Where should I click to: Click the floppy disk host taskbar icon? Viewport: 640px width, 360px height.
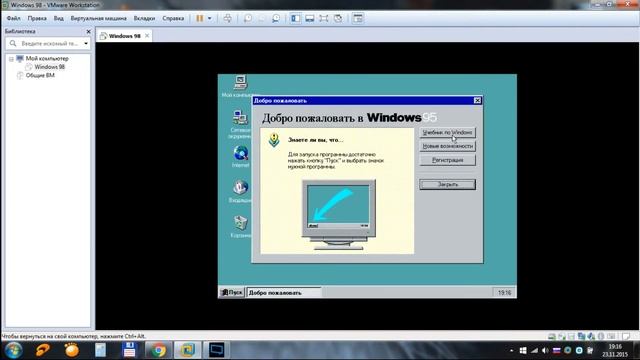(129, 350)
